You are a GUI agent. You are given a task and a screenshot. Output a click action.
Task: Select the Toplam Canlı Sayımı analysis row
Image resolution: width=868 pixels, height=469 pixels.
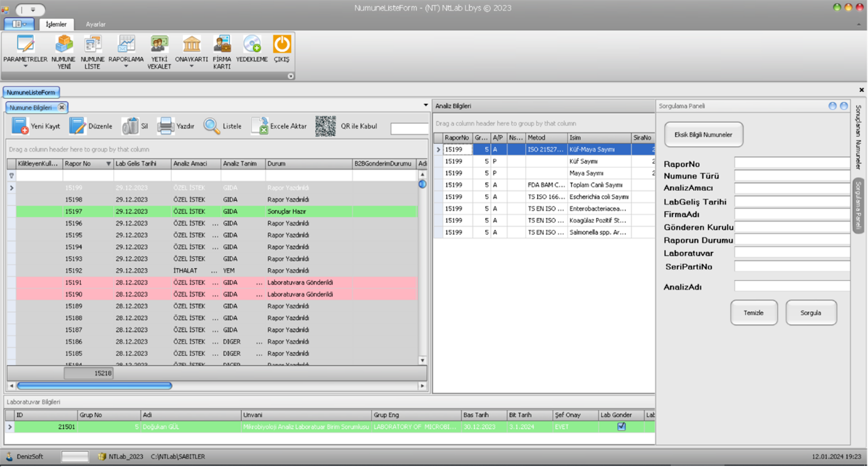click(x=545, y=185)
